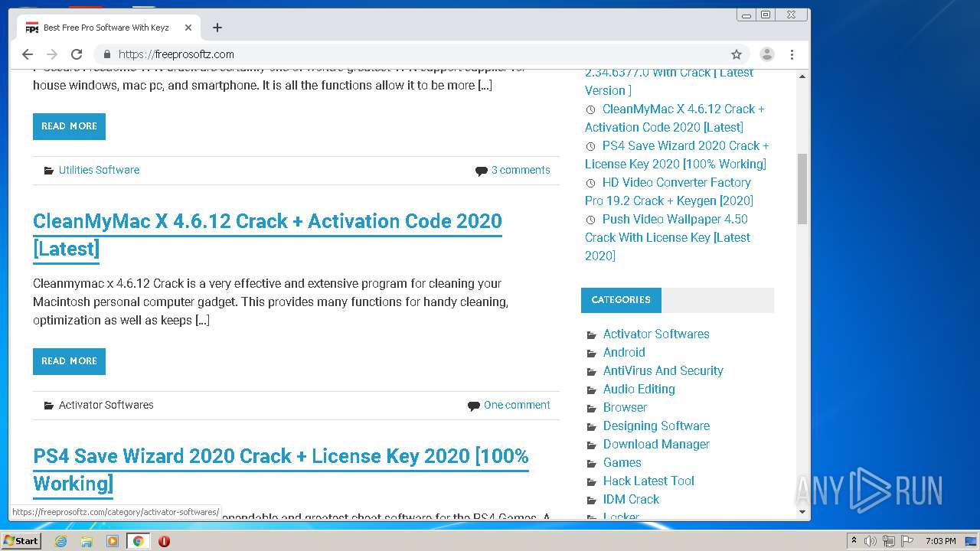Open the IDM Crack category
The image size is (980, 551).
631,499
